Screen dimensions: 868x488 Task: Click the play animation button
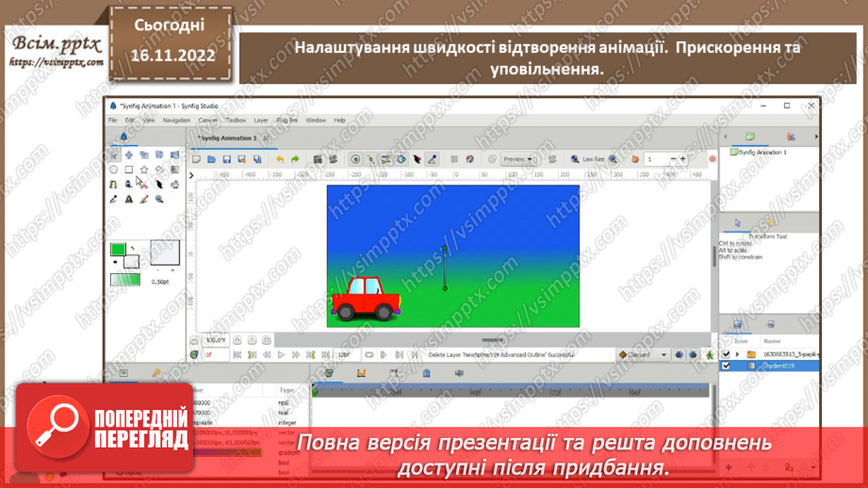281,354
